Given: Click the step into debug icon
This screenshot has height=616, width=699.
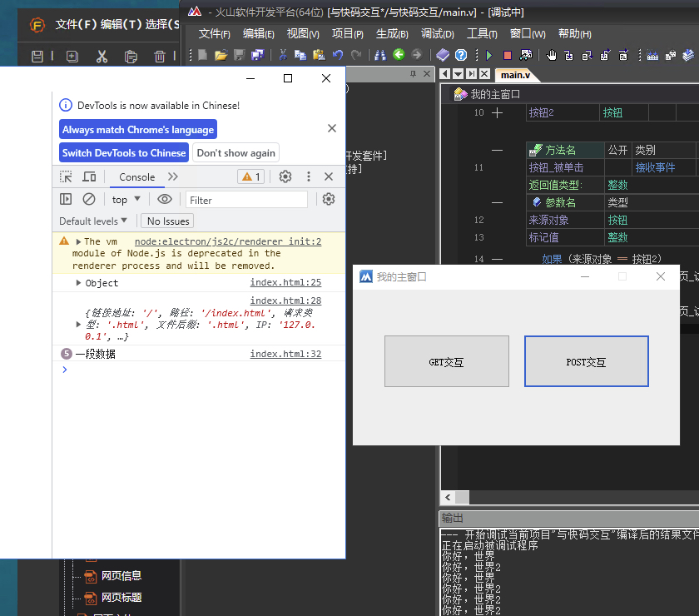Looking at the screenshot, I should tap(569, 55).
